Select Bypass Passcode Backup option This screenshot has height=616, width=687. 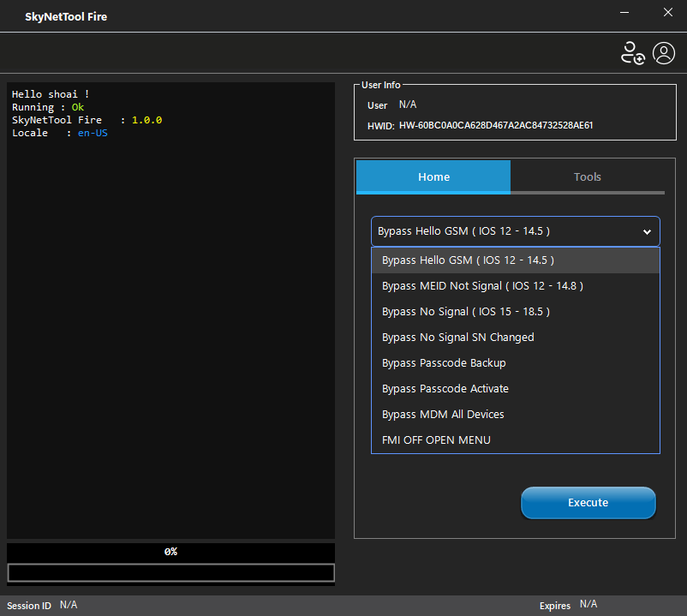(444, 362)
